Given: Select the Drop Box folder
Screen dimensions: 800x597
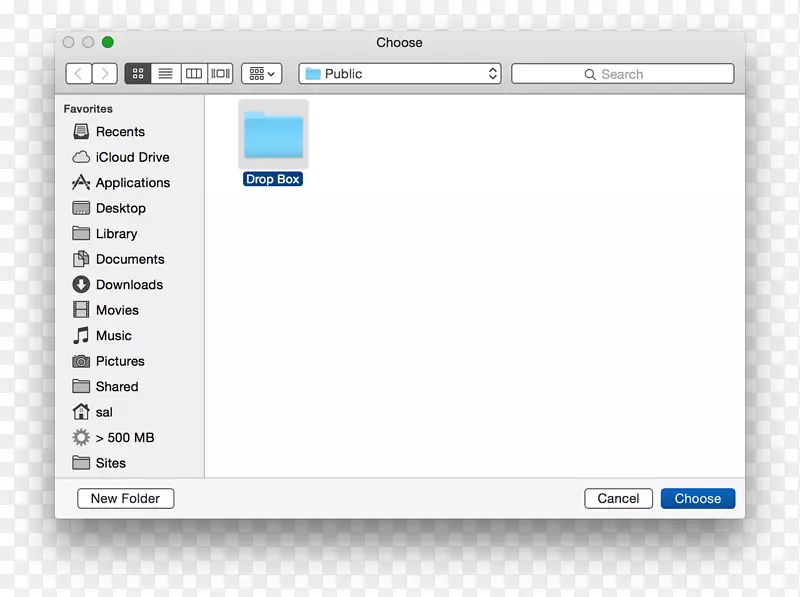Looking at the screenshot, I should 273,134.
